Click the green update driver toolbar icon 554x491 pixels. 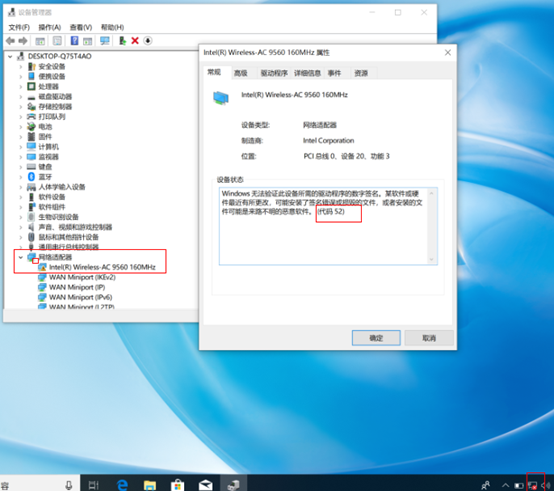(122, 41)
